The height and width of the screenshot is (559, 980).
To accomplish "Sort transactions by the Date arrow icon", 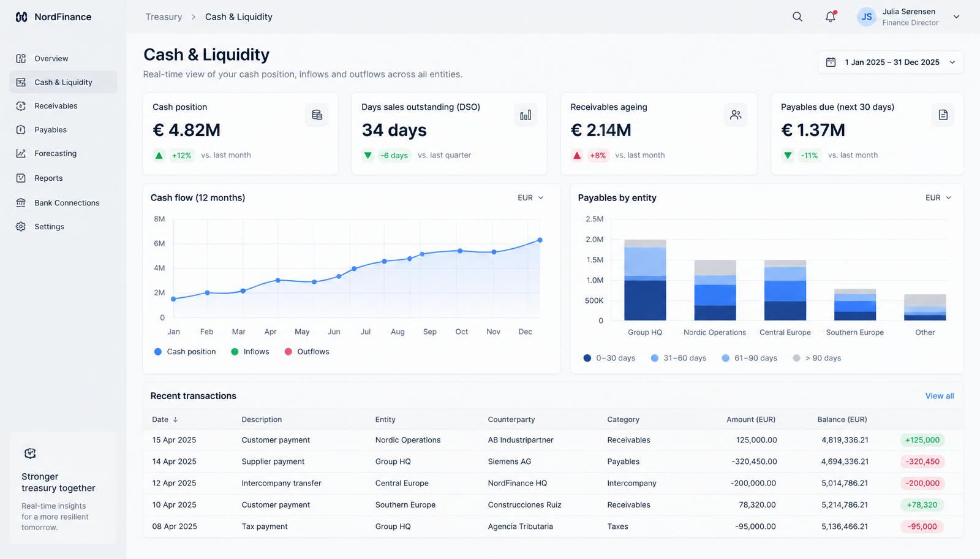I will pos(175,420).
